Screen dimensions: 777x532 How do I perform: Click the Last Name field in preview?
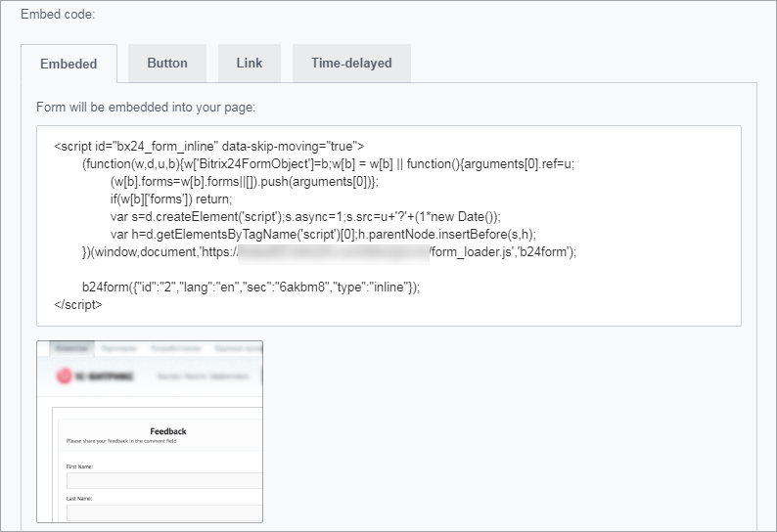coord(164,512)
